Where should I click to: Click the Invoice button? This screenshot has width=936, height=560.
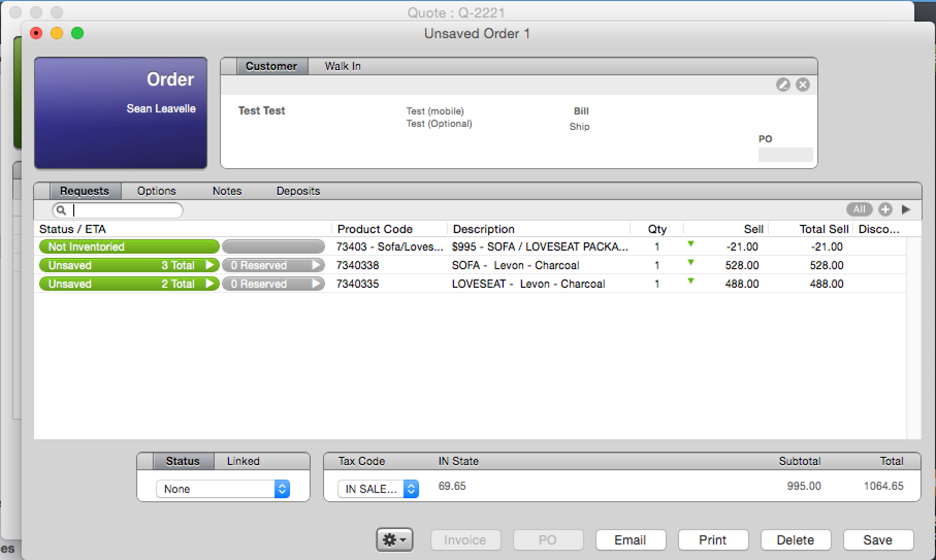point(465,540)
